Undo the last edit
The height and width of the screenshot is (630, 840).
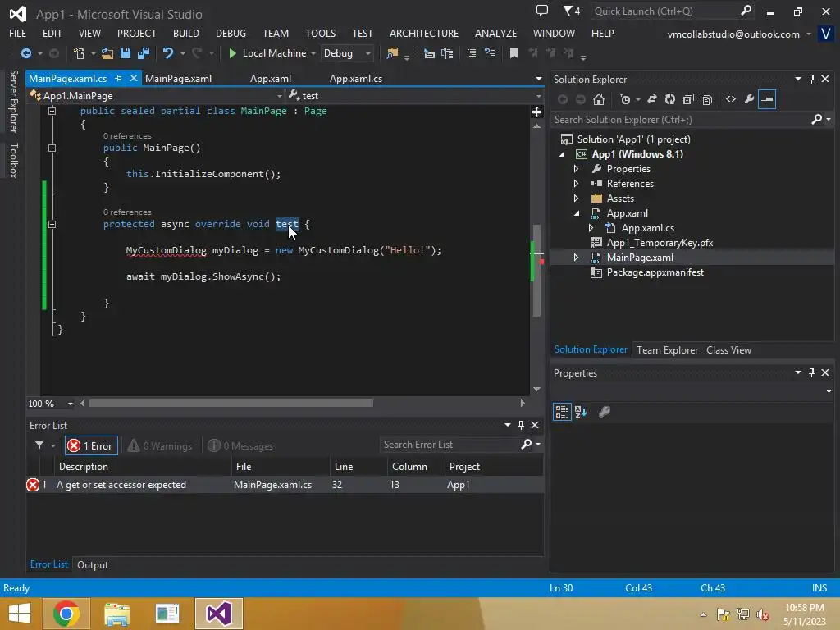[x=167, y=53]
